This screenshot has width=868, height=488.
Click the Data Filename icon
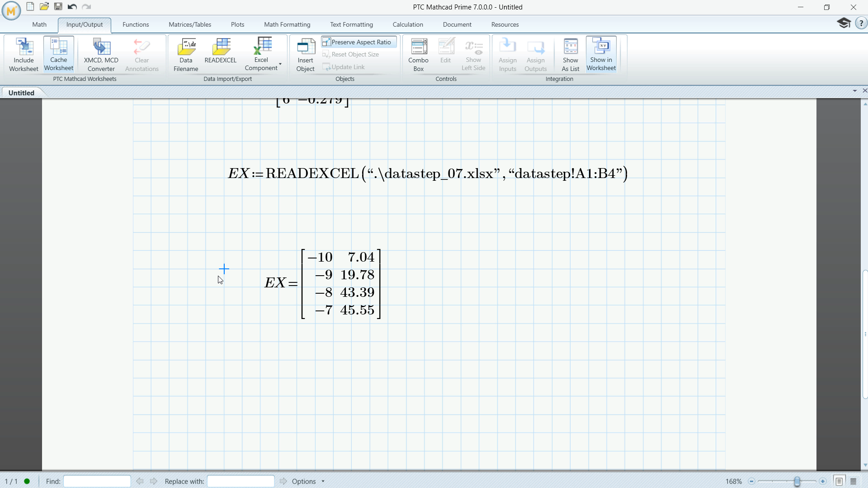186,55
